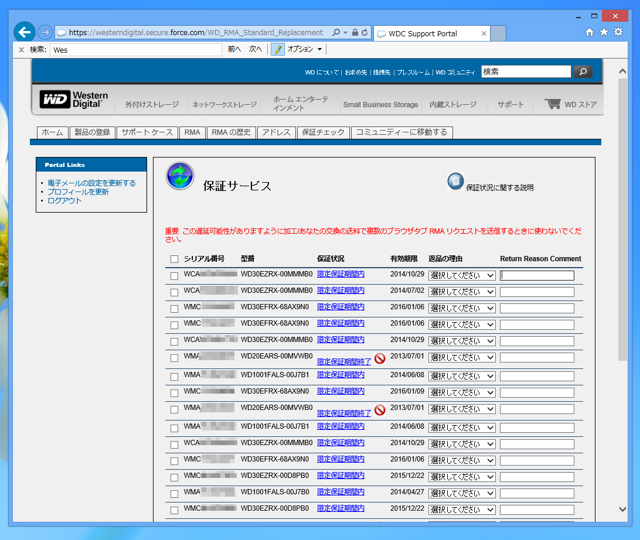The width and height of the screenshot is (640, 540).
Task: Check the row with expiry 2014/07/02
Action: point(174,292)
